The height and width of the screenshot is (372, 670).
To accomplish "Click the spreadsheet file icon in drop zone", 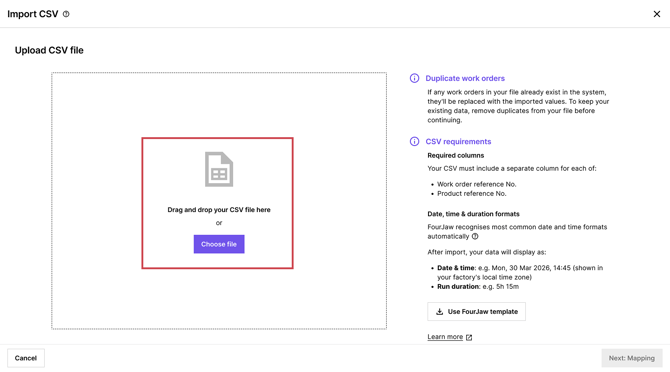I will tap(219, 169).
